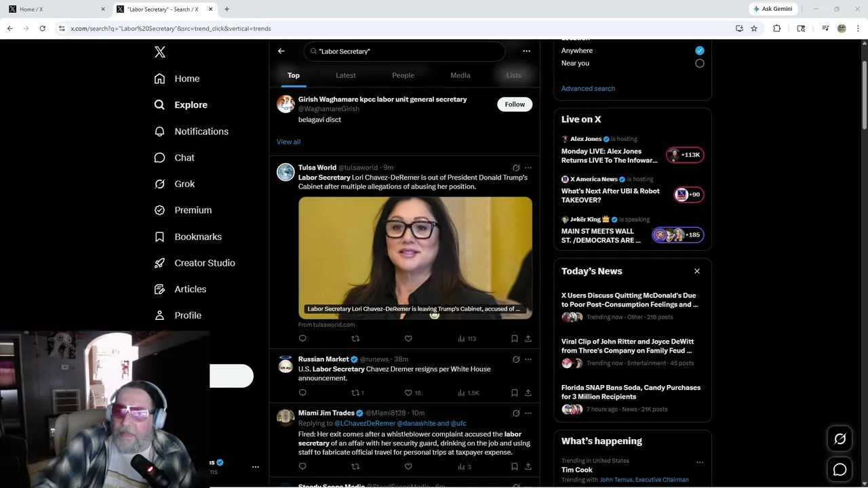Click the Creator Studio rocket icon
The width and height of the screenshot is (868, 488).
(x=160, y=263)
